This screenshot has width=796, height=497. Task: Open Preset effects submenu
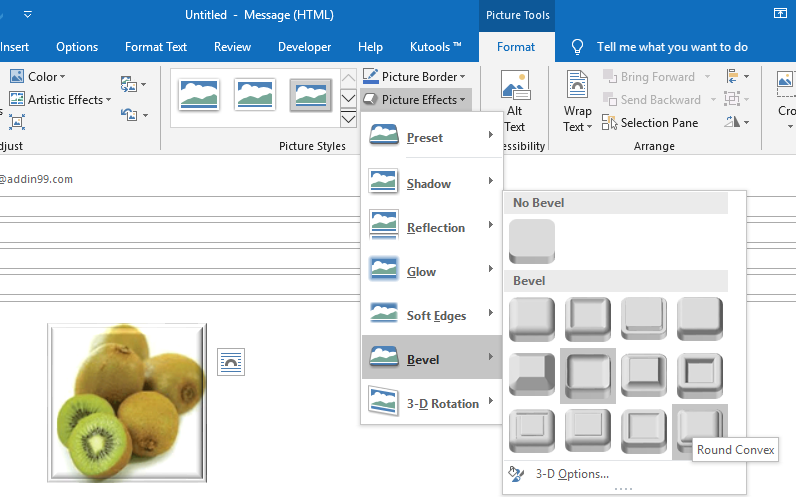(432, 136)
